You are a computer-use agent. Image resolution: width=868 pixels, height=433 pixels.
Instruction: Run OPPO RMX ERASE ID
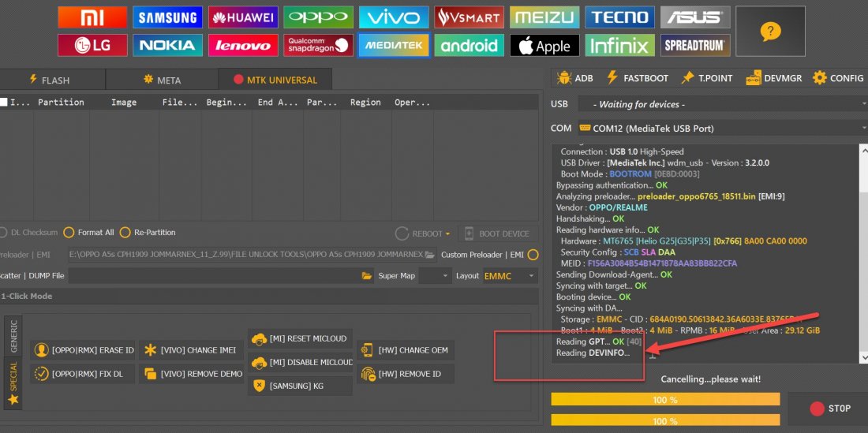click(83, 350)
